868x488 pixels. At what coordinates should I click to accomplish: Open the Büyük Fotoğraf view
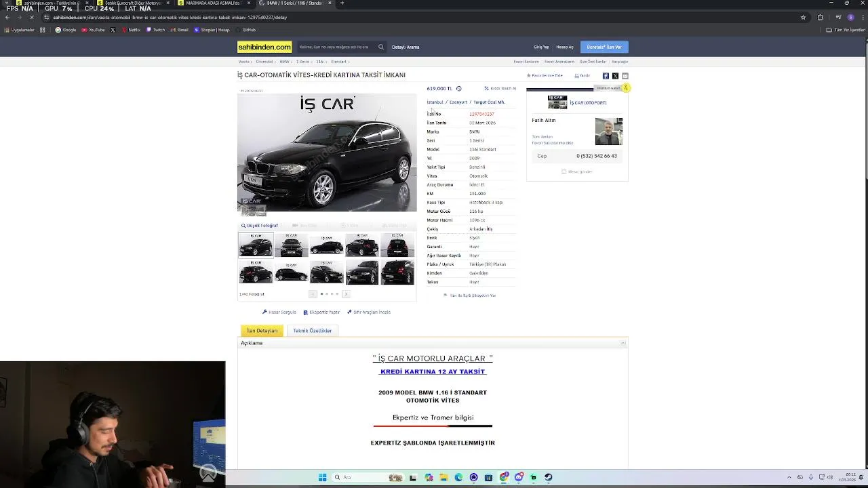tap(260, 226)
